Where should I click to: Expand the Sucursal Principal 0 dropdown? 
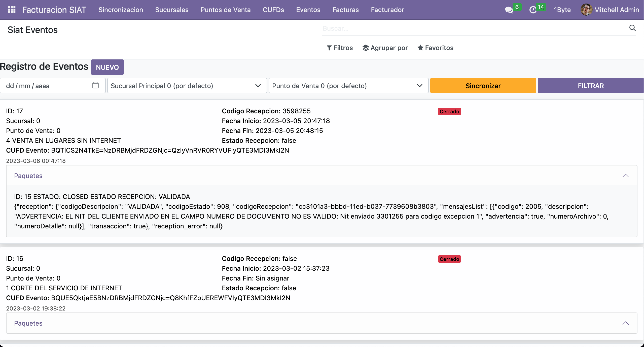click(x=187, y=86)
